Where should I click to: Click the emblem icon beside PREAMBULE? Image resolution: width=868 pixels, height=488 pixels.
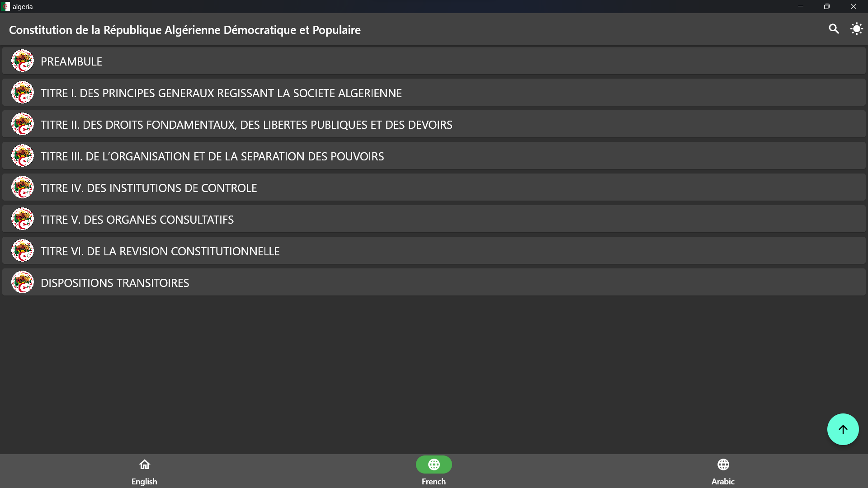(23, 61)
